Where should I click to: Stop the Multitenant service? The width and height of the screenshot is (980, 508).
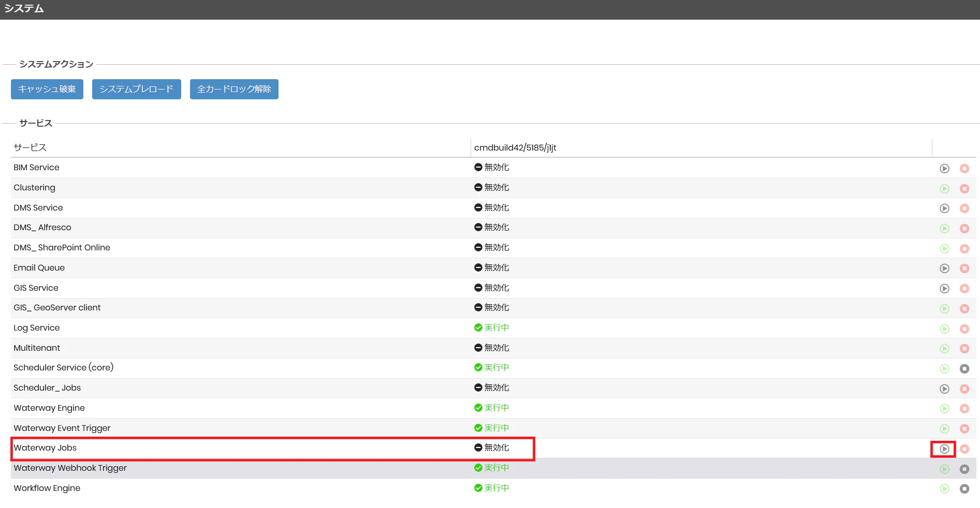coord(964,348)
